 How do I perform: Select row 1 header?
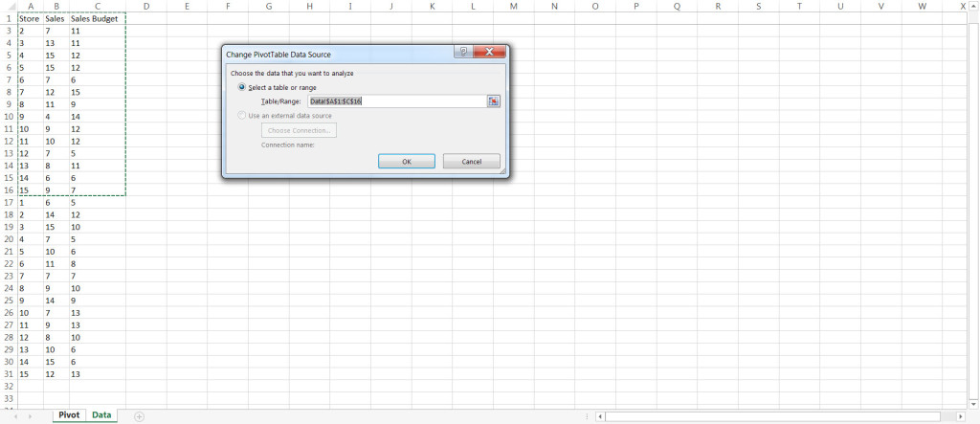tap(9, 19)
